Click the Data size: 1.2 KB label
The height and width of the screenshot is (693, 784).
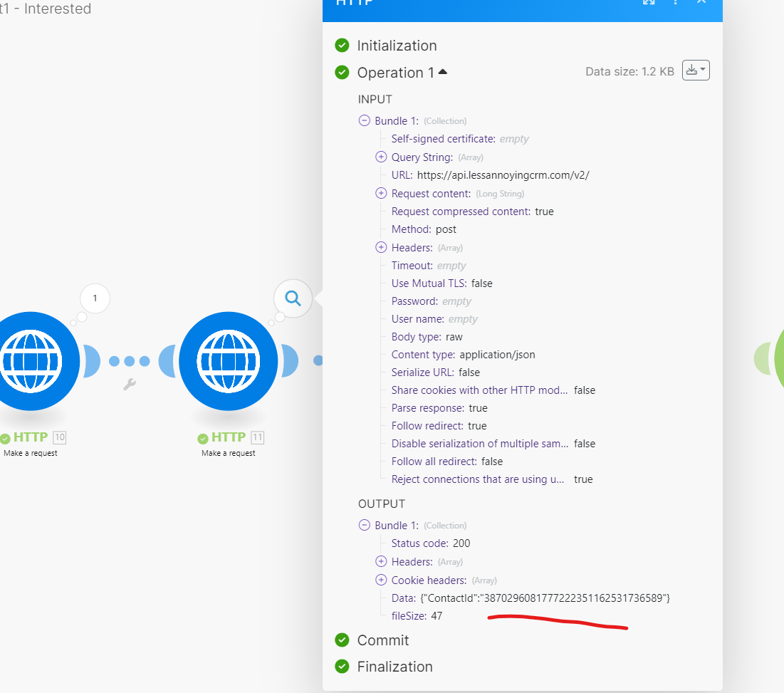629,71
